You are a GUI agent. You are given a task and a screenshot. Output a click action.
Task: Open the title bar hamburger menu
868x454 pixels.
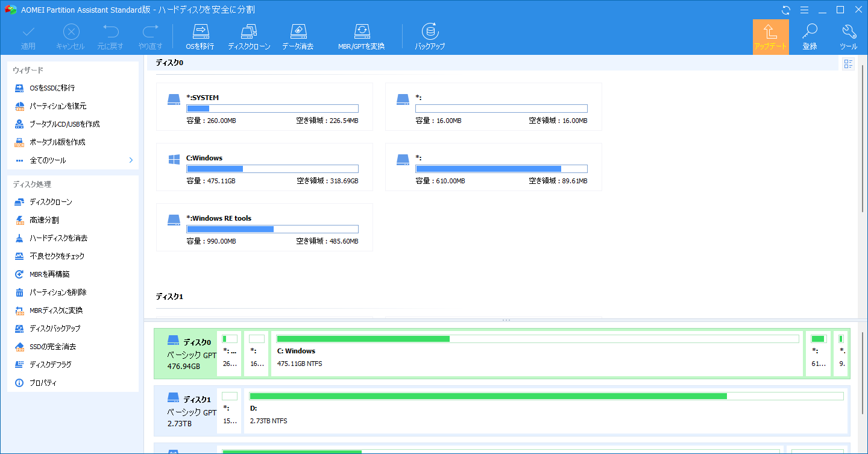tap(804, 10)
